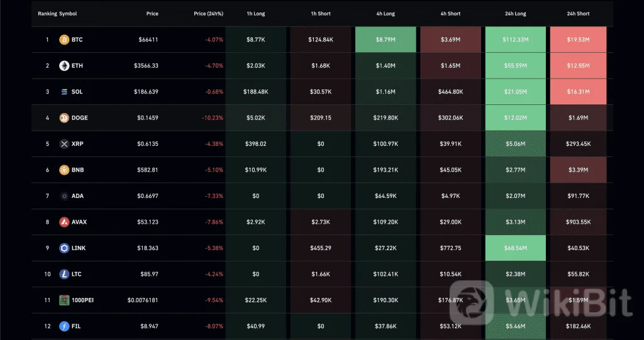Viewport: 644px width, 340px height.
Task: Click the Avalanche AVAX icon
Action: click(64, 222)
